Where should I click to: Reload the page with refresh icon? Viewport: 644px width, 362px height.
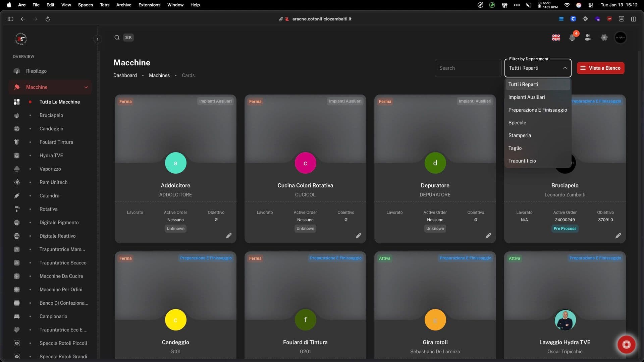pos(48,19)
